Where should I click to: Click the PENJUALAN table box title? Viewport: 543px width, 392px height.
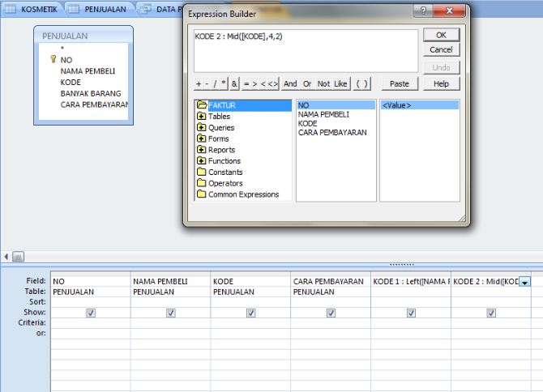65,36
